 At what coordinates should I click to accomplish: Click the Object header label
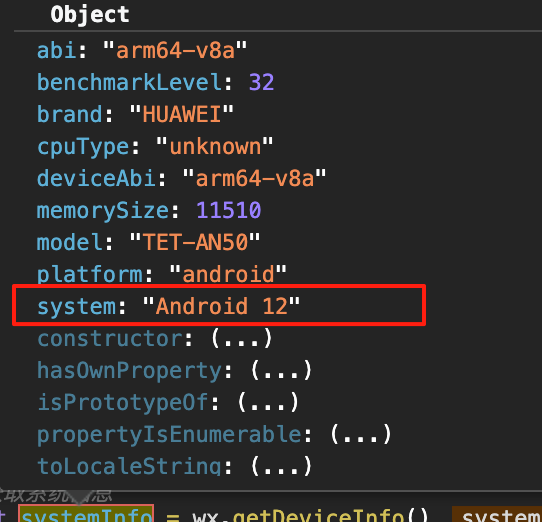point(90,15)
